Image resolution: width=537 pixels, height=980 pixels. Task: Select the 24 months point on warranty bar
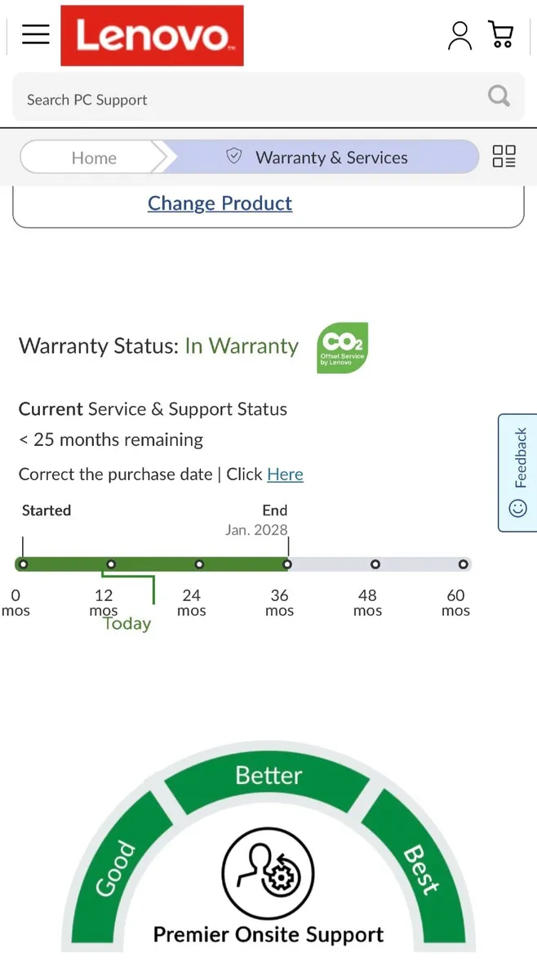pyautogui.click(x=199, y=564)
